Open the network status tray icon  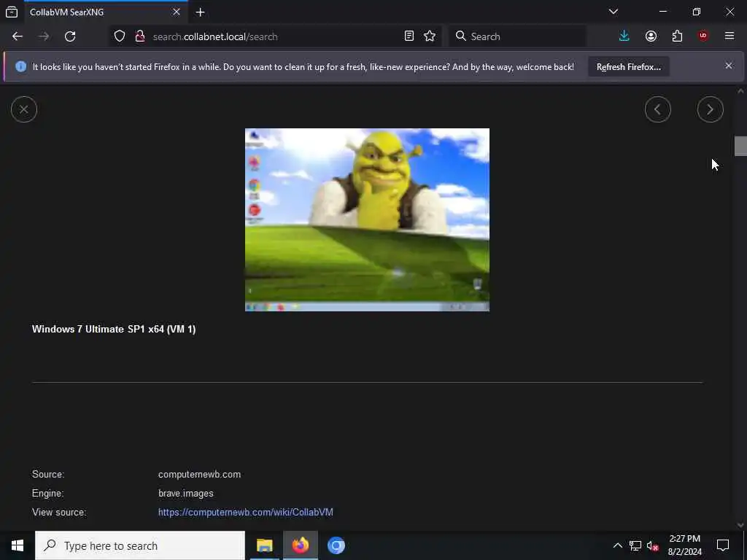tap(635, 545)
